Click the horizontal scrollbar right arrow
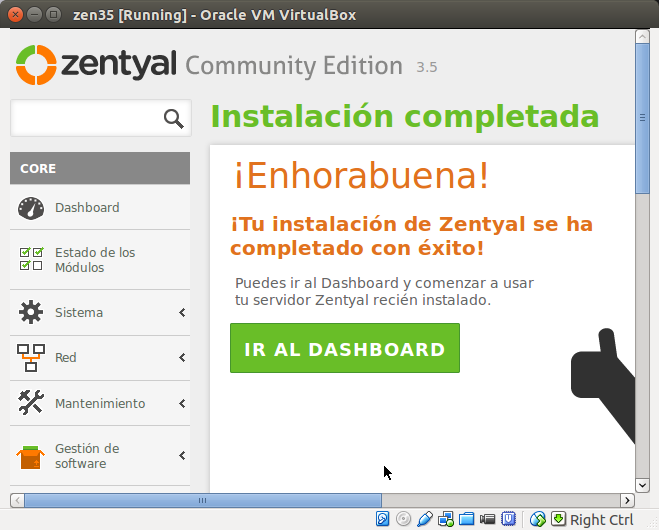This screenshot has width=659, height=530. click(x=627, y=500)
